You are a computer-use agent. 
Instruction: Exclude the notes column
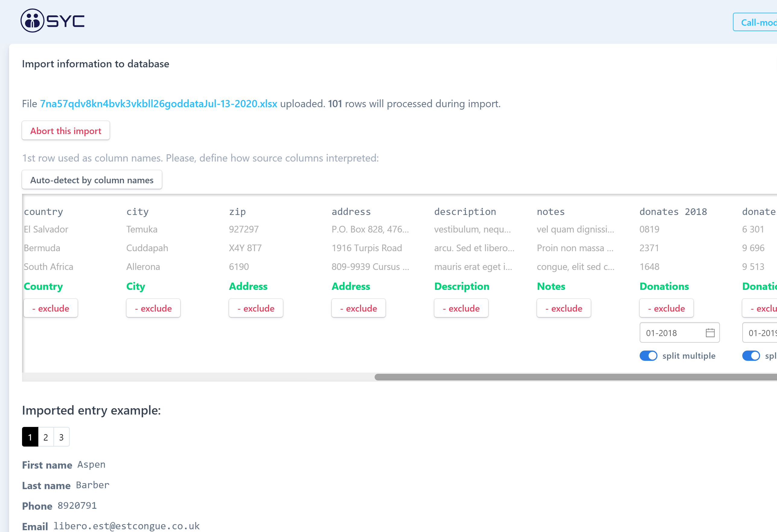pyautogui.click(x=564, y=308)
